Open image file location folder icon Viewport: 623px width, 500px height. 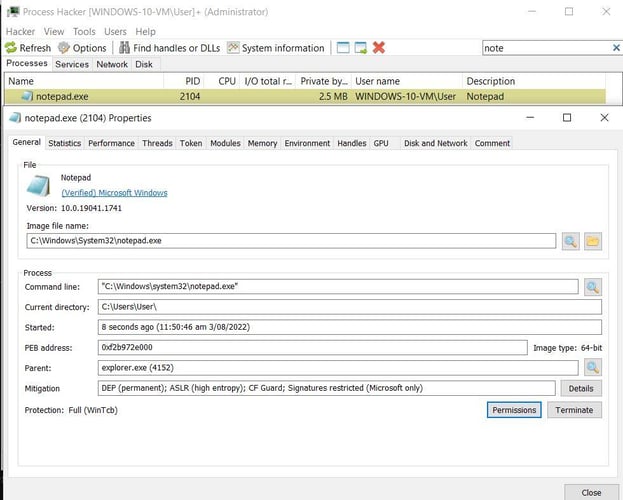click(x=592, y=240)
